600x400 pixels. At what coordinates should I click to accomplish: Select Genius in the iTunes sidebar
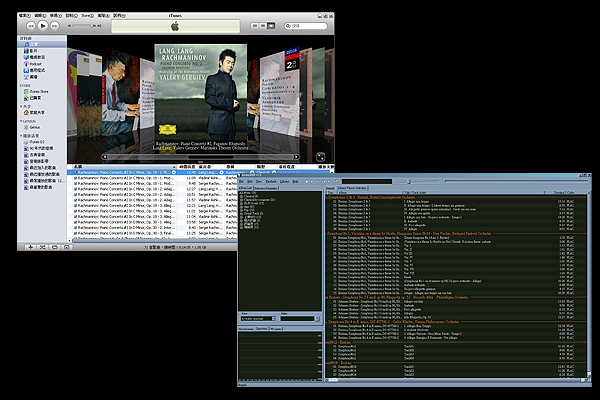click(x=32, y=127)
